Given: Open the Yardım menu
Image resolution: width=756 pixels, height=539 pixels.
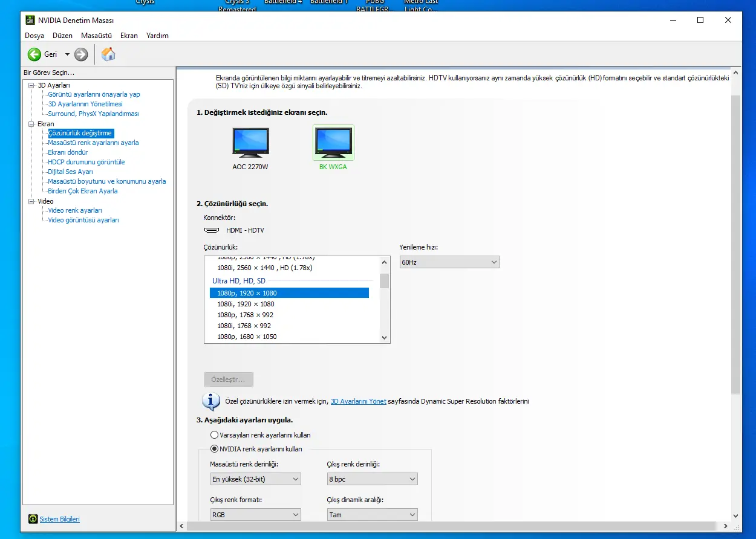Looking at the screenshot, I should click(x=157, y=36).
